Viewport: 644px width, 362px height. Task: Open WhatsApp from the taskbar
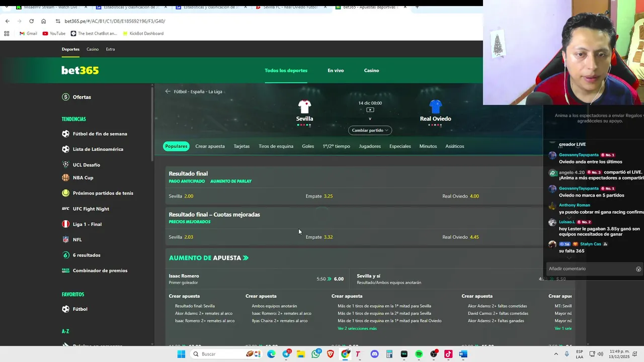tap(316, 354)
